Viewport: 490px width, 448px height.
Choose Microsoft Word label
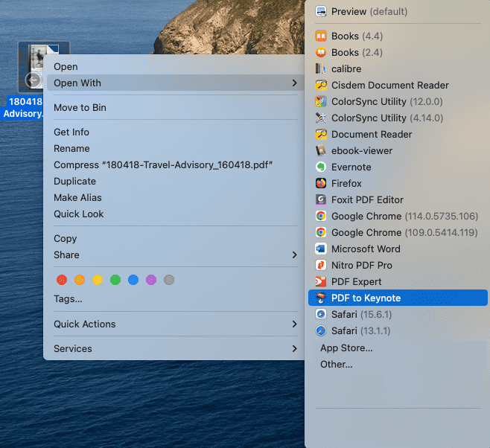coord(366,249)
